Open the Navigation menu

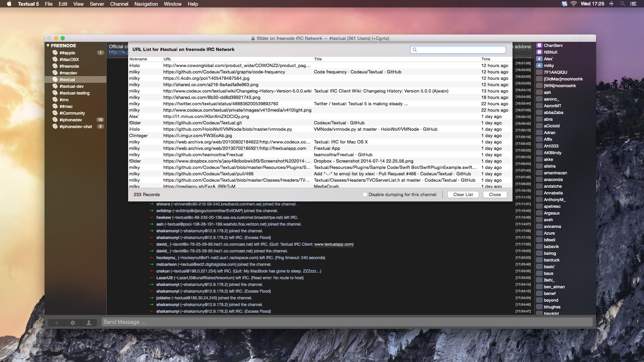pyautogui.click(x=146, y=4)
